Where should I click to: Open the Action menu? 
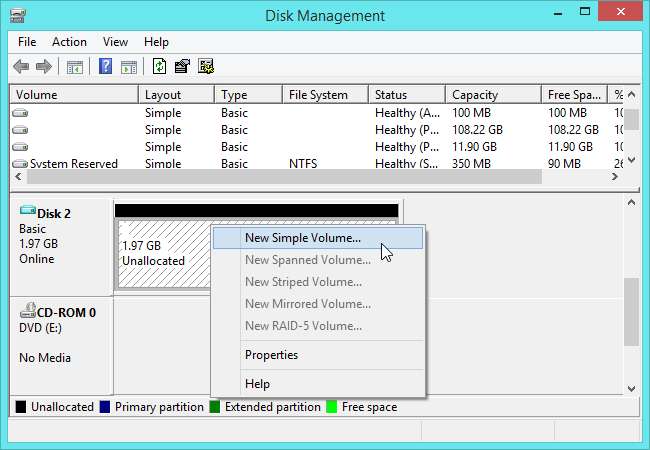point(69,42)
